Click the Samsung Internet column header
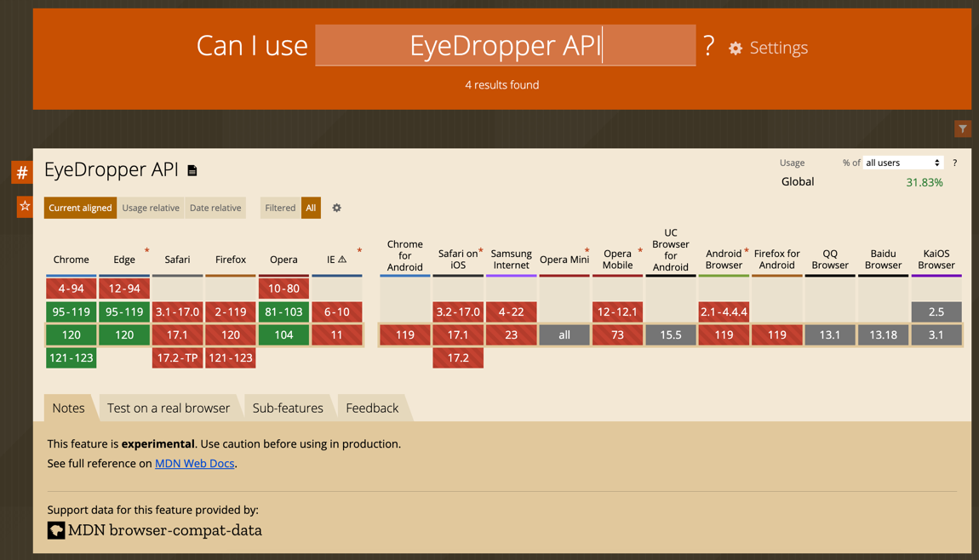This screenshot has width=979, height=560. coord(512,259)
